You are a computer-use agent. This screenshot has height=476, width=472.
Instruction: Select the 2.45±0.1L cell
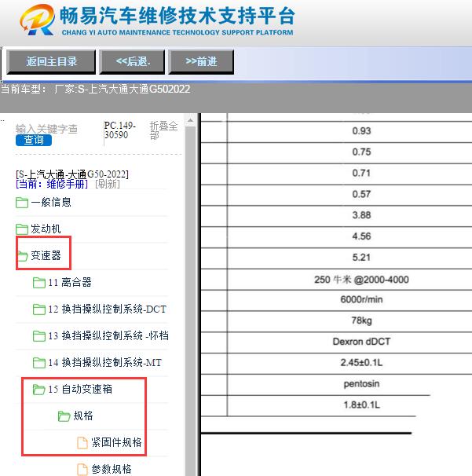pyautogui.click(x=361, y=362)
